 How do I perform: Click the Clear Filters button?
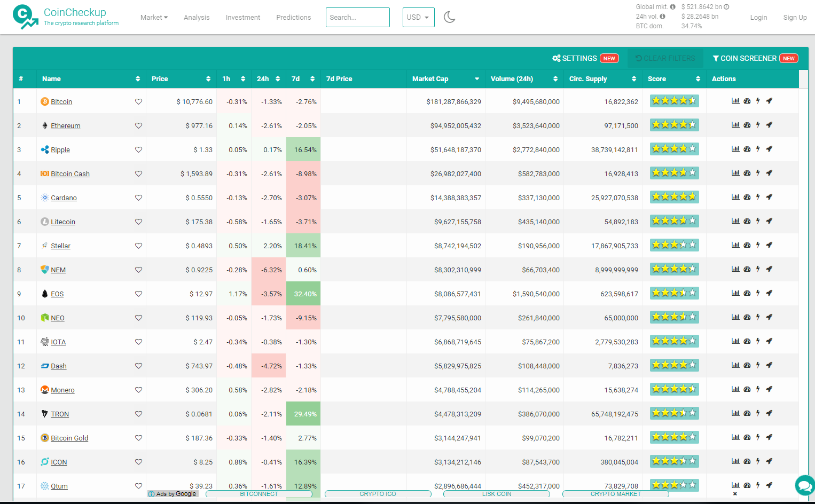tap(665, 58)
